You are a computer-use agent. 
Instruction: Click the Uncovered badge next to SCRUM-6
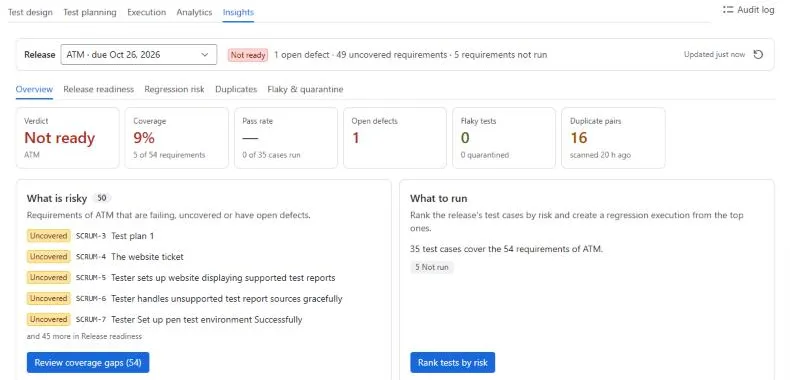[x=48, y=298]
